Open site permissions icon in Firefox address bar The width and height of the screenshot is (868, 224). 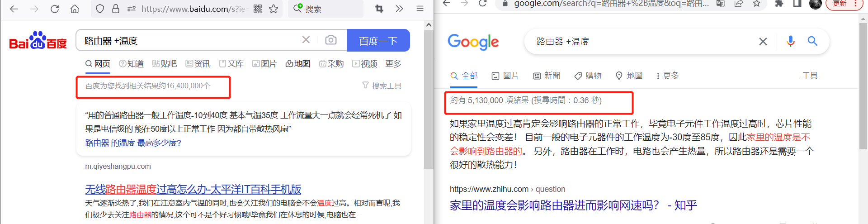click(131, 9)
